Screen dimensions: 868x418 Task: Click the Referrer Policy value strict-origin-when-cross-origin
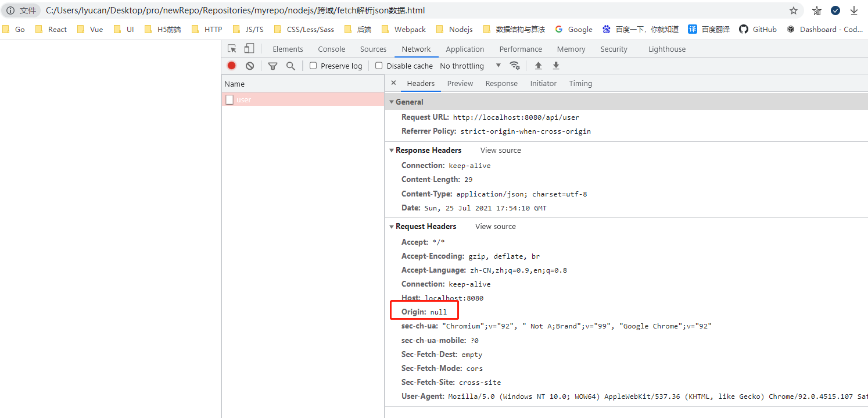click(525, 131)
